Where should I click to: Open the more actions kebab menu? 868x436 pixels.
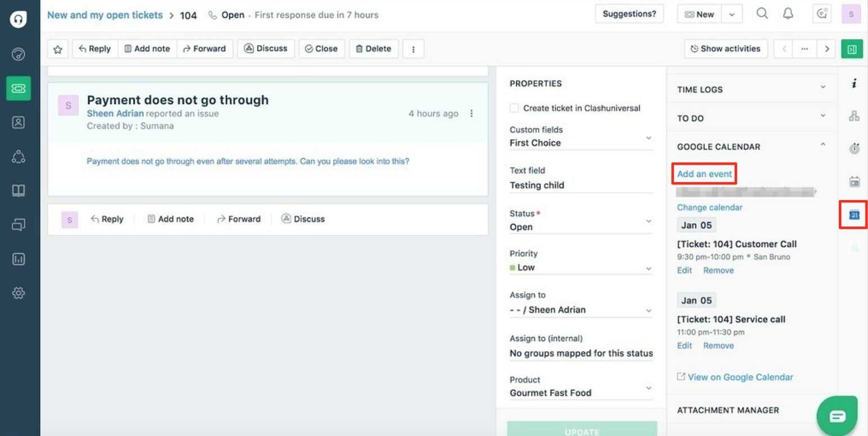(x=413, y=49)
